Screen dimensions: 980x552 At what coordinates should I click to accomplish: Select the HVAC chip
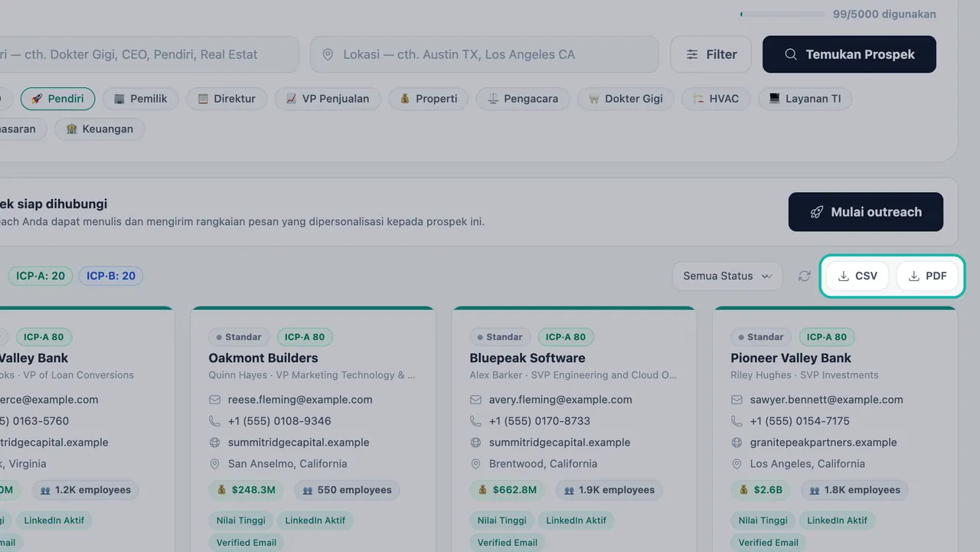tap(716, 99)
